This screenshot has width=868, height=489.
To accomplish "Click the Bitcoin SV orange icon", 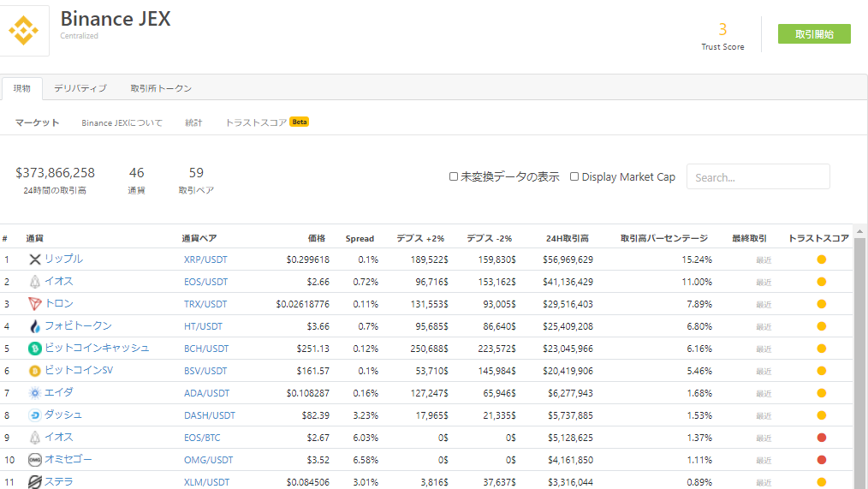I will pyautogui.click(x=35, y=371).
